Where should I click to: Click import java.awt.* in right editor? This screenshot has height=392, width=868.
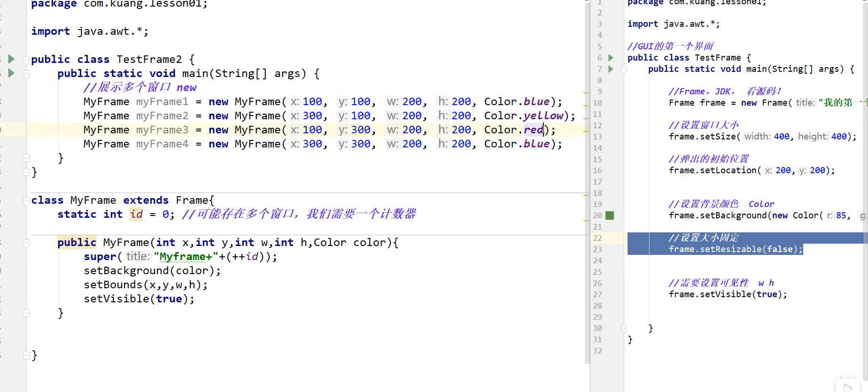pos(673,24)
